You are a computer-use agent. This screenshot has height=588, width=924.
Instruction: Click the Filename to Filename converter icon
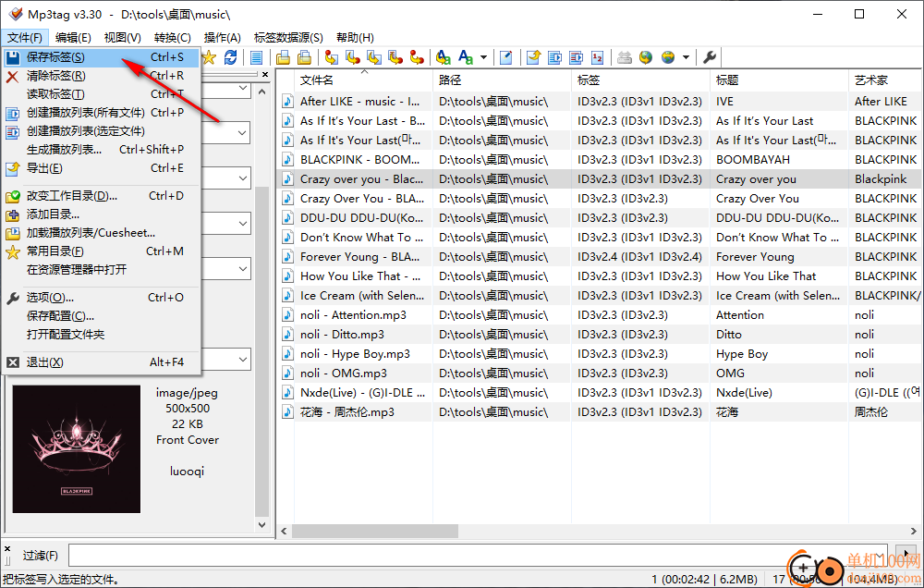tap(374, 57)
